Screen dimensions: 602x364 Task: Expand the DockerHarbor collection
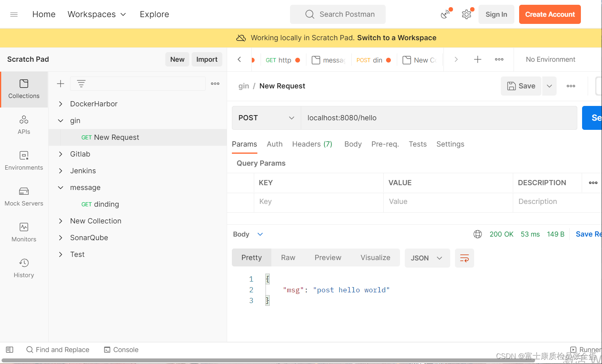pyautogui.click(x=61, y=104)
